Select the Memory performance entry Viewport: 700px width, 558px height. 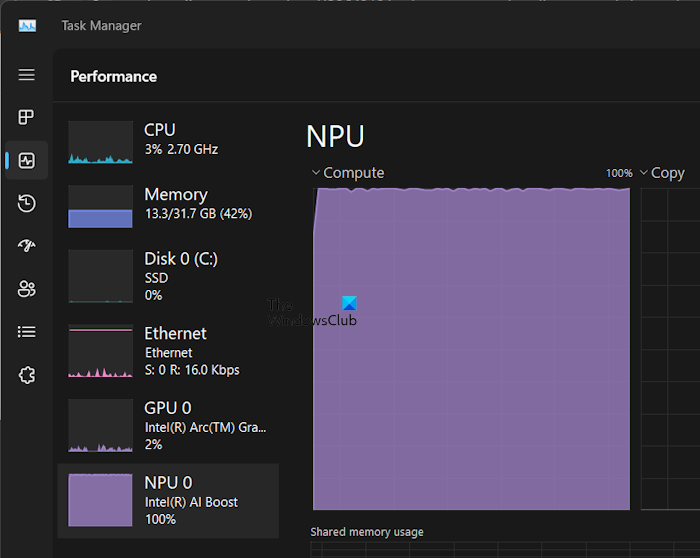tap(168, 204)
